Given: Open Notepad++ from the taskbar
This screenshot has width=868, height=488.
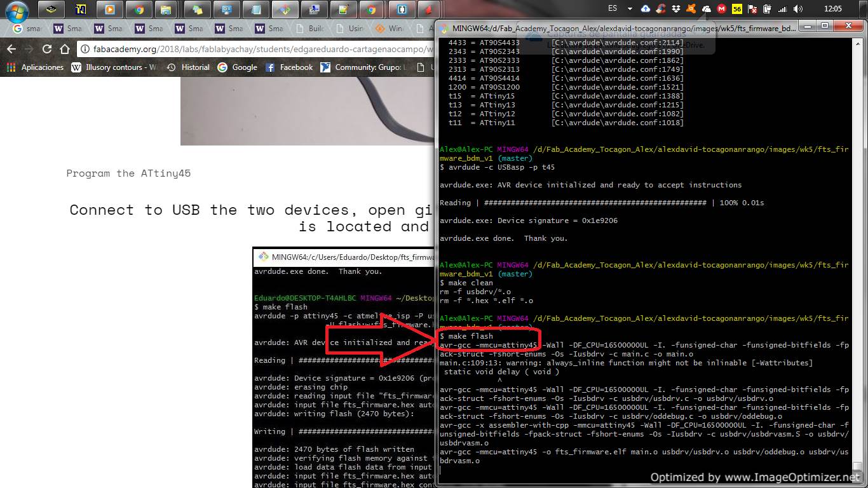Looking at the screenshot, I should [343, 10].
